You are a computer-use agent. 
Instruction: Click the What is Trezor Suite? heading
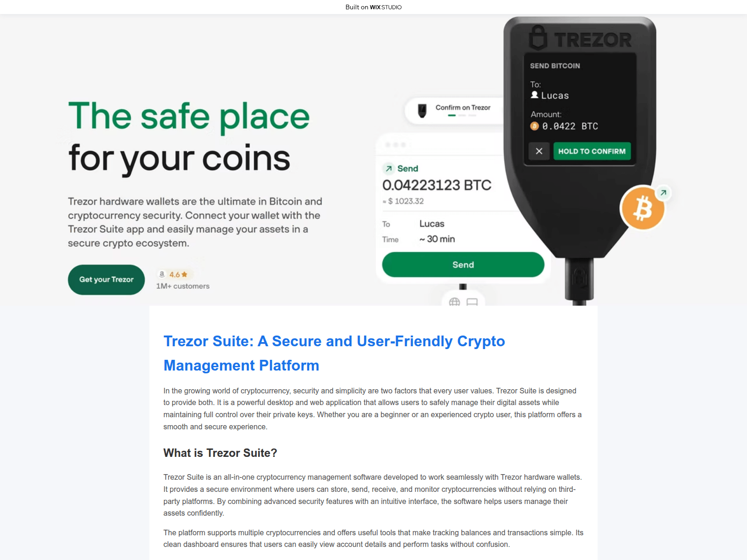pos(220,453)
